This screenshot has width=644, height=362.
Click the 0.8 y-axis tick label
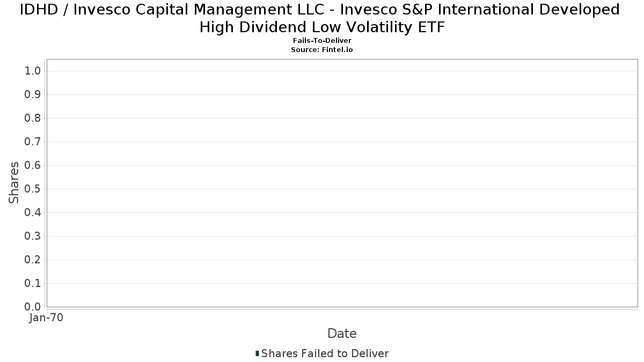coord(33,119)
